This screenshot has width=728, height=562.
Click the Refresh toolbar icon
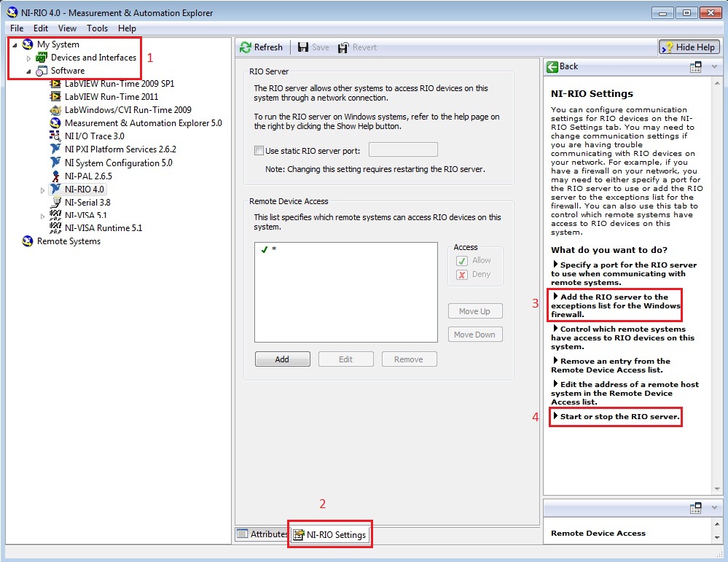(x=245, y=47)
